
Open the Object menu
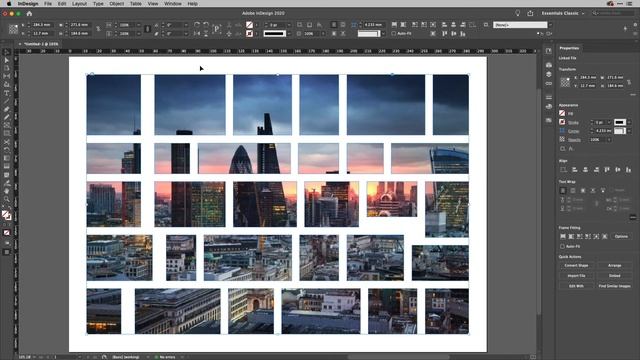tap(116, 3)
